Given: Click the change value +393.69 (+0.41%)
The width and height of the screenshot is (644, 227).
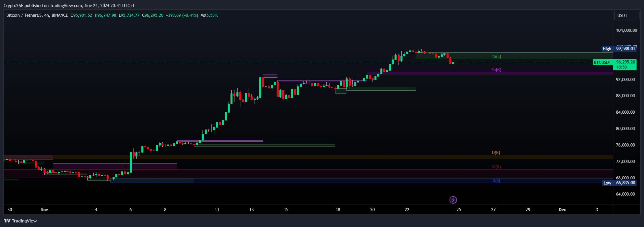Looking at the screenshot, I should (182, 15).
